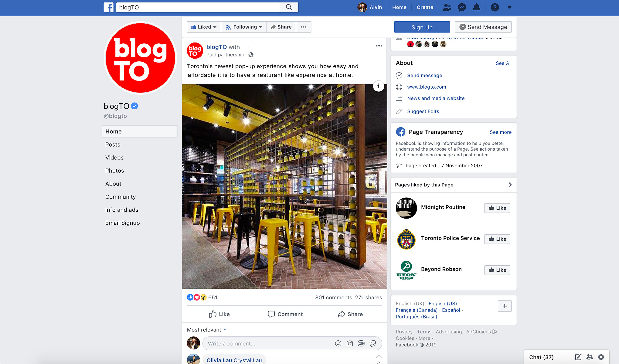Screen dimensions: 619x364
Task: Click the camera icon in the comment box
Action: 350,343
